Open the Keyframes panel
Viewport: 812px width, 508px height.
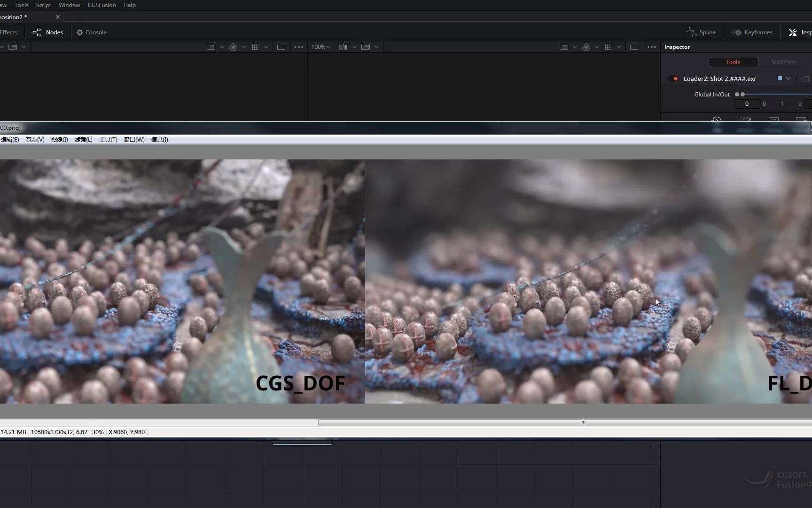pyautogui.click(x=752, y=32)
